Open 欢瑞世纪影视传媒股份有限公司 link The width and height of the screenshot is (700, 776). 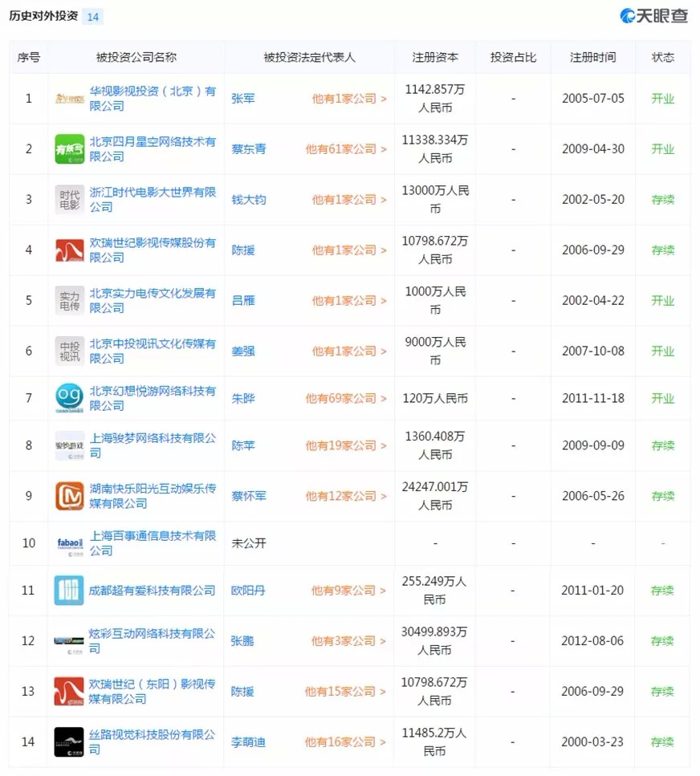153,250
